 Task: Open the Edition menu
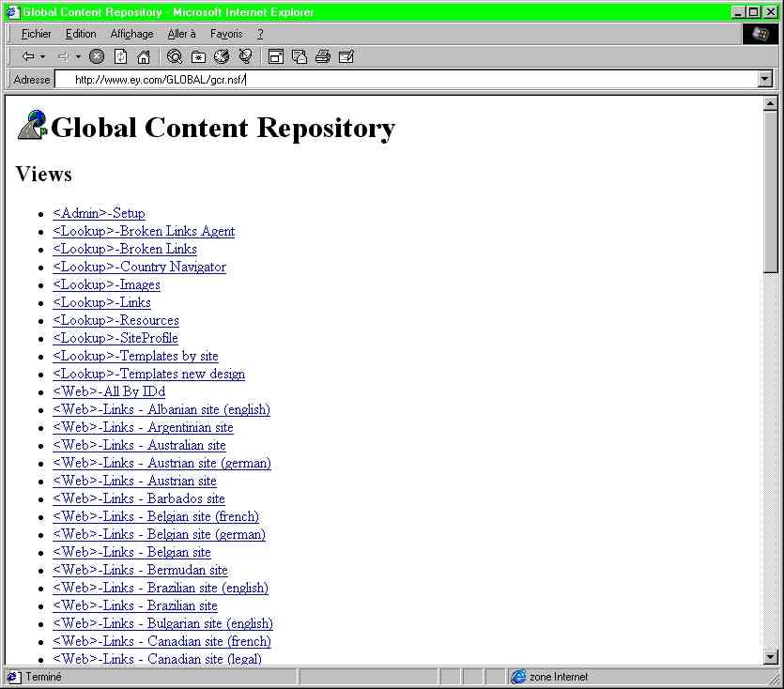81,34
